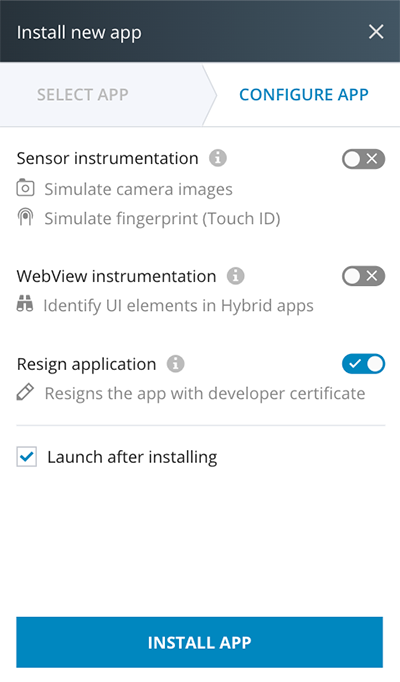Disable the Resign application toggle
The width and height of the screenshot is (400, 682).
[x=363, y=364]
